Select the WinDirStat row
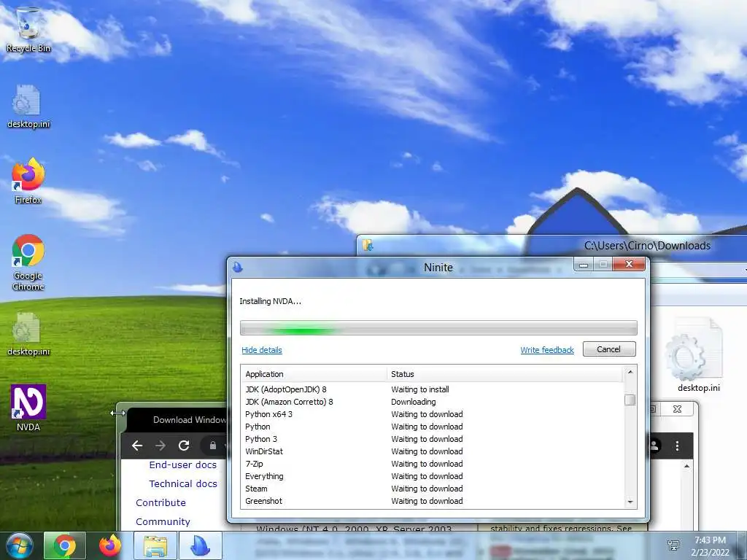 (x=433, y=451)
